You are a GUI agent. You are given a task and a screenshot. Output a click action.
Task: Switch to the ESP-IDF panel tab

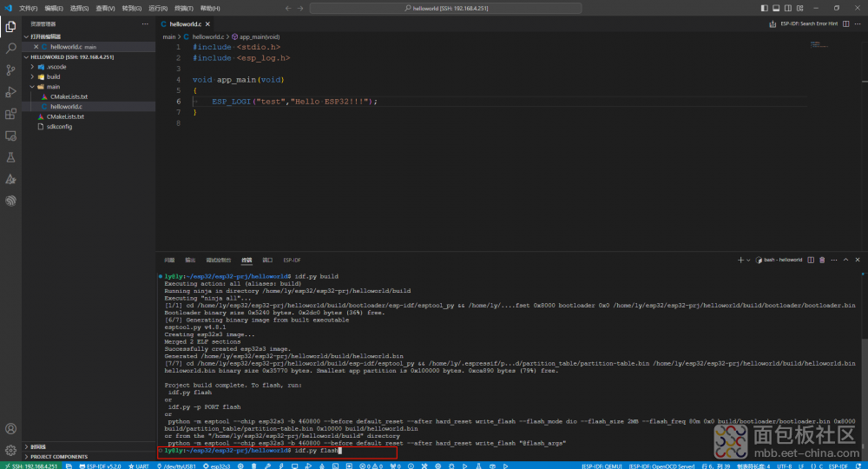(292, 260)
